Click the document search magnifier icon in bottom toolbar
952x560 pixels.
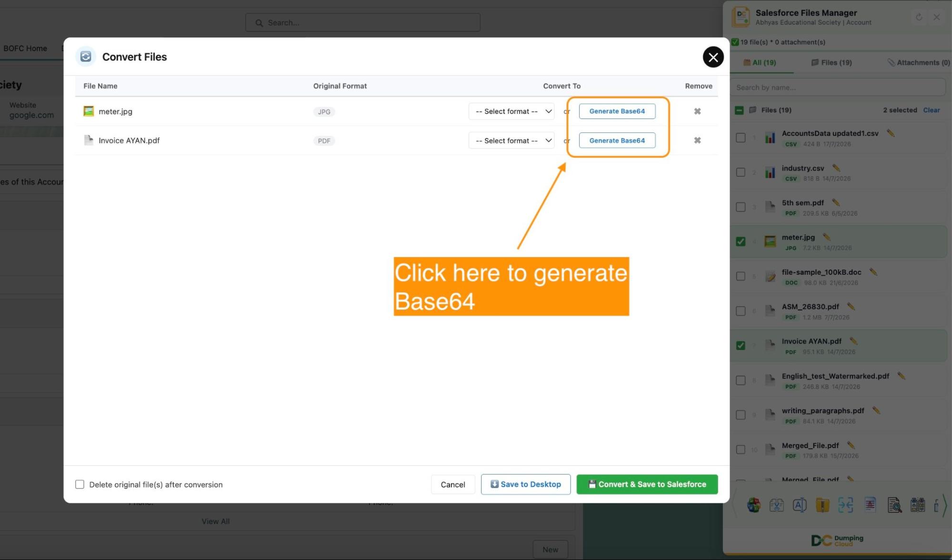[x=894, y=505]
